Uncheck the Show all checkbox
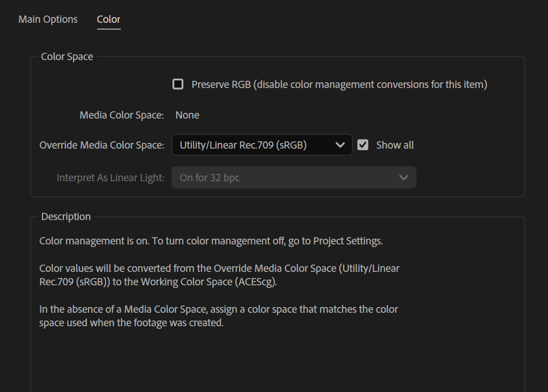Viewport: 548px width, 392px height. point(363,145)
